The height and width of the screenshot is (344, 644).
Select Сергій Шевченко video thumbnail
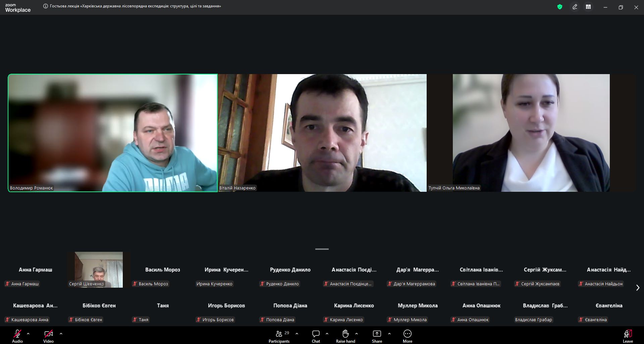[x=99, y=269]
